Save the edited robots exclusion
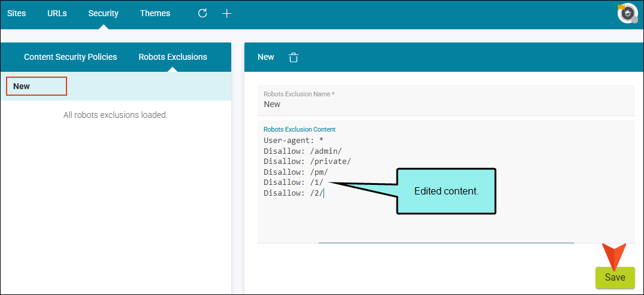Image resolution: width=644 pixels, height=295 pixels. 615,278
